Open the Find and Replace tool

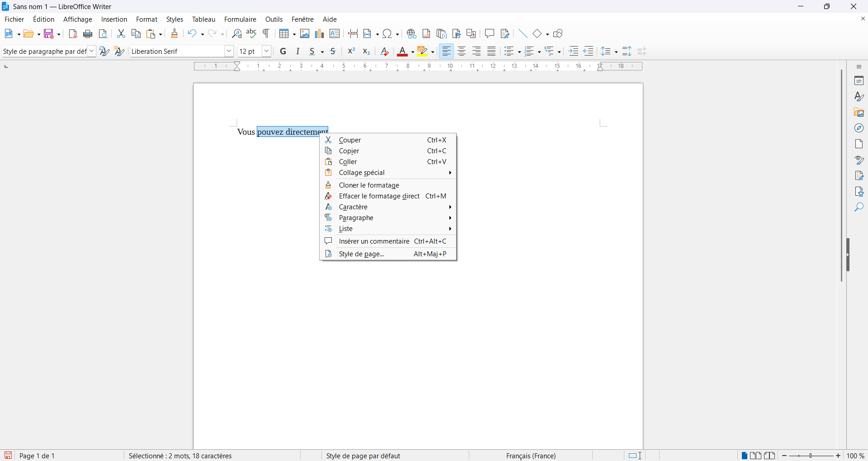pos(236,34)
